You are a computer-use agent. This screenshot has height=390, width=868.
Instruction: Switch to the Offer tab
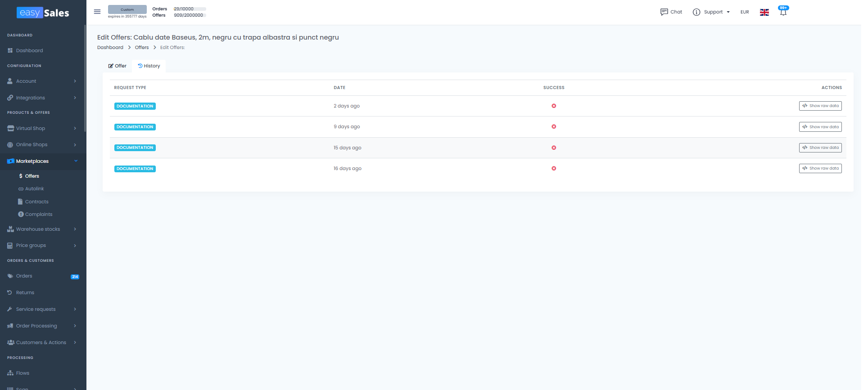click(x=118, y=66)
